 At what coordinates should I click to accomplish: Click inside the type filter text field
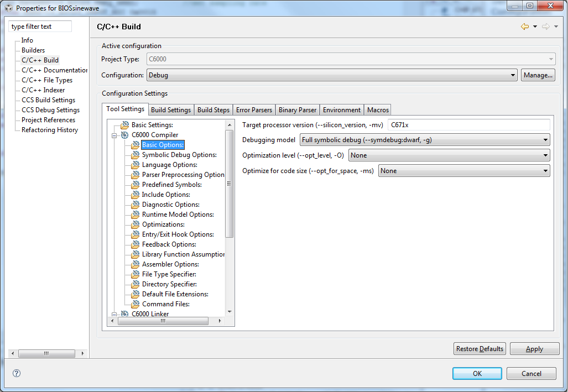39,26
